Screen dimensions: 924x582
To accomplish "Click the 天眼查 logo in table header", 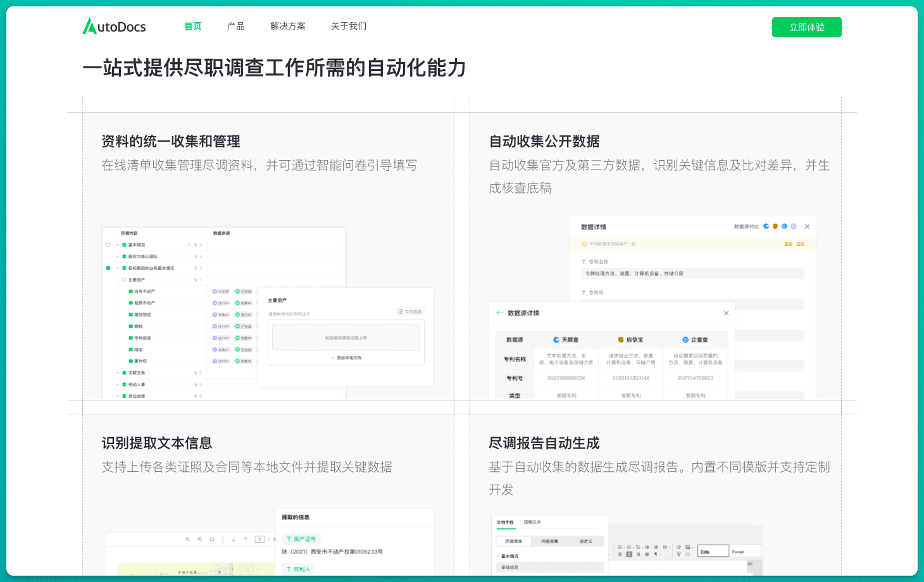I will coord(556,340).
